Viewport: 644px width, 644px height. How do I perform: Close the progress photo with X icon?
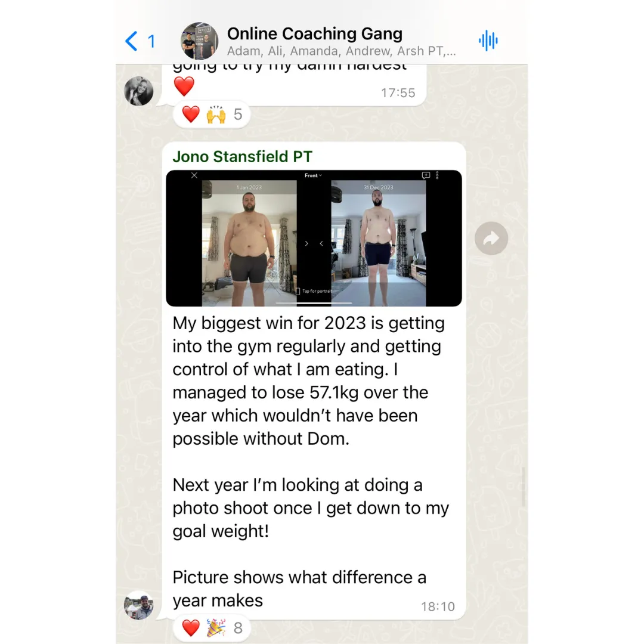194,175
